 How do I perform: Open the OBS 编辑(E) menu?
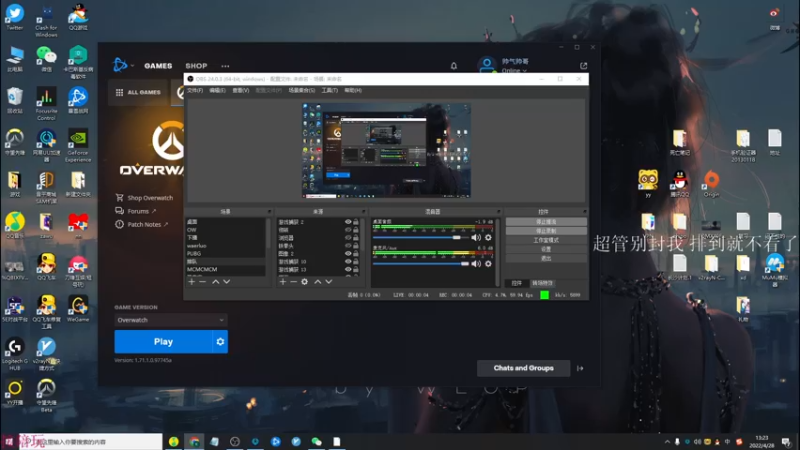click(x=217, y=90)
